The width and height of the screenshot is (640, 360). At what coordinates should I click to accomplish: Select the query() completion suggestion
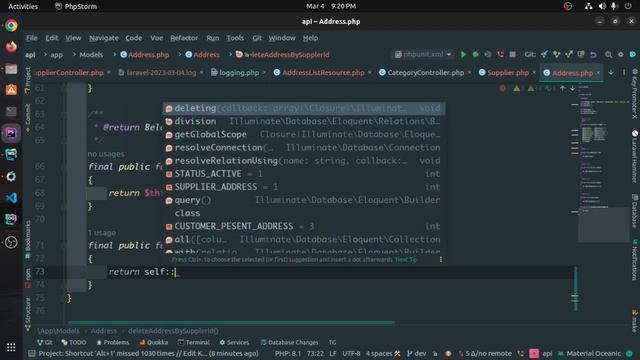(304, 200)
